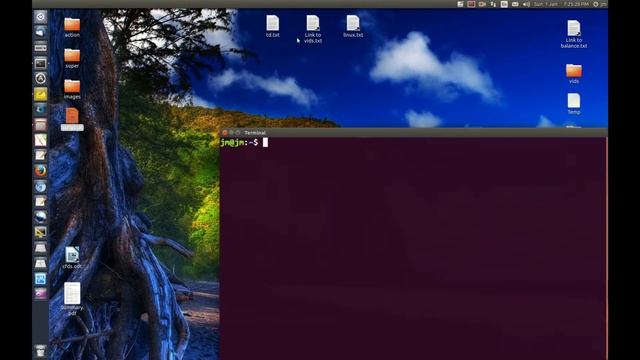Select the cfds.odt document on the desktop
This screenshot has width=640, height=360.
72,258
